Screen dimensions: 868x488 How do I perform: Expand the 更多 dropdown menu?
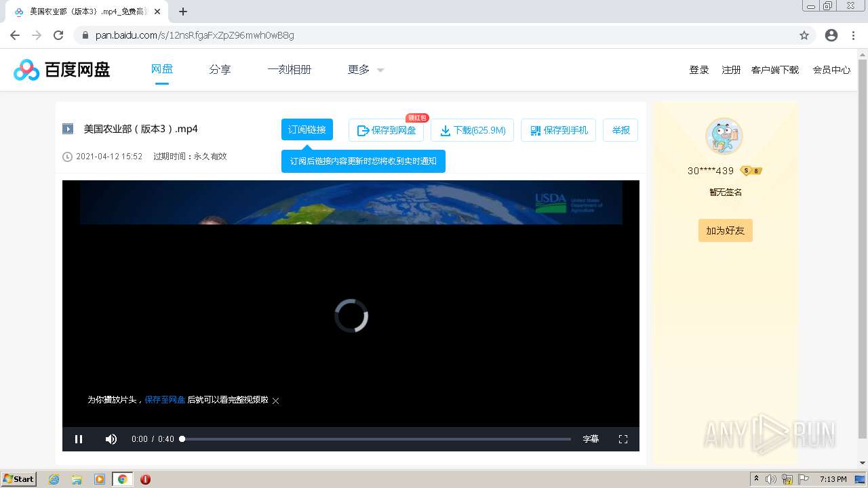click(366, 69)
